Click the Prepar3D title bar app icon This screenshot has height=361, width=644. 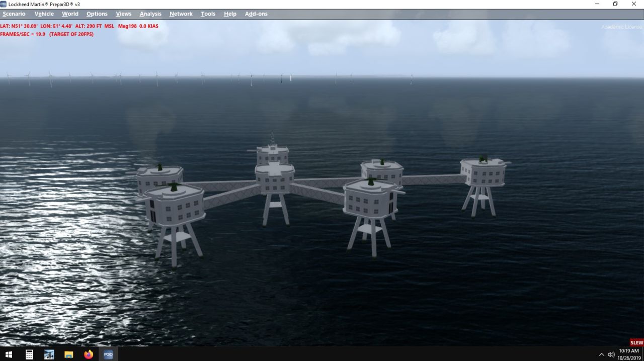pos(4,4)
